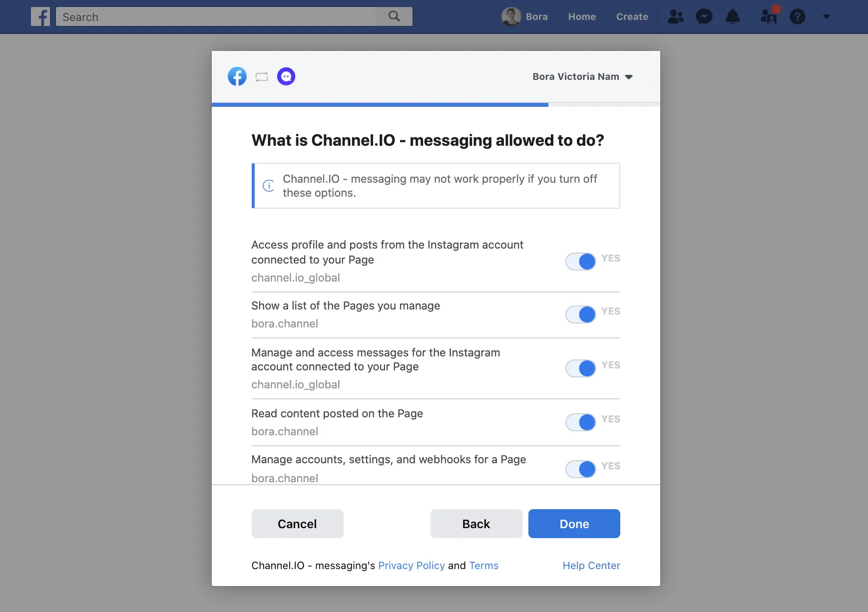Open the Privacy Policy link

(412, 566)
